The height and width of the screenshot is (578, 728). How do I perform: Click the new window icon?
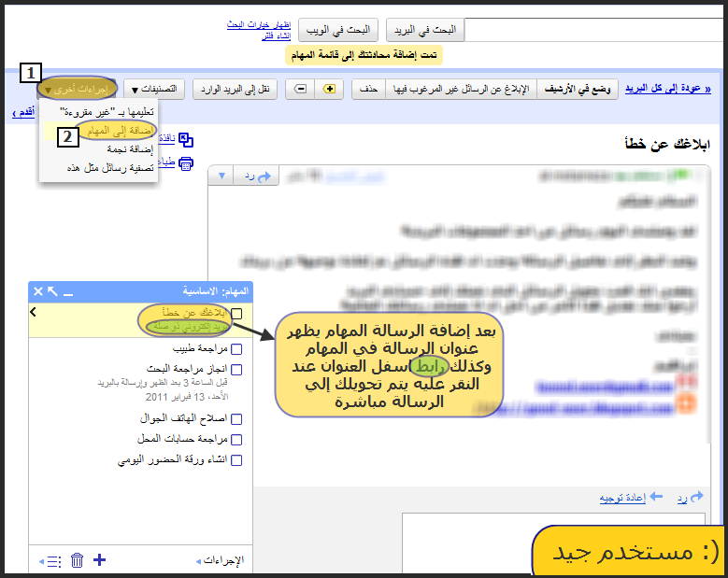click(x=186, y=140)
